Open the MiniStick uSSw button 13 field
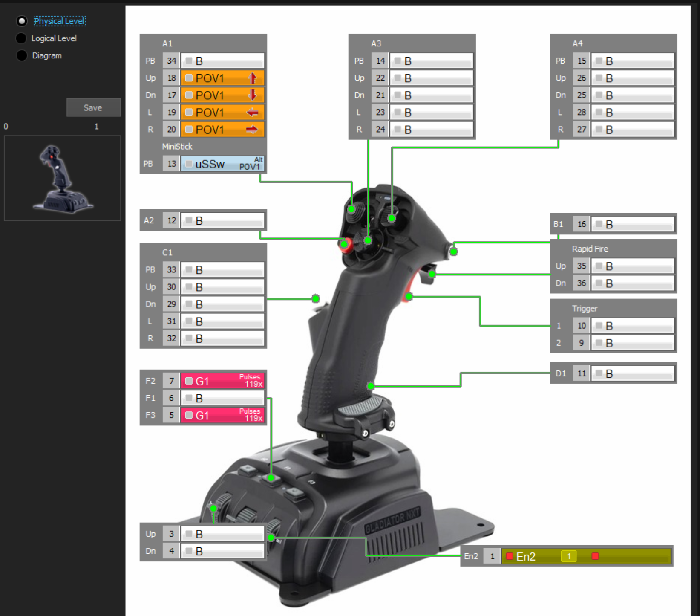 click(x=222, y=164)
